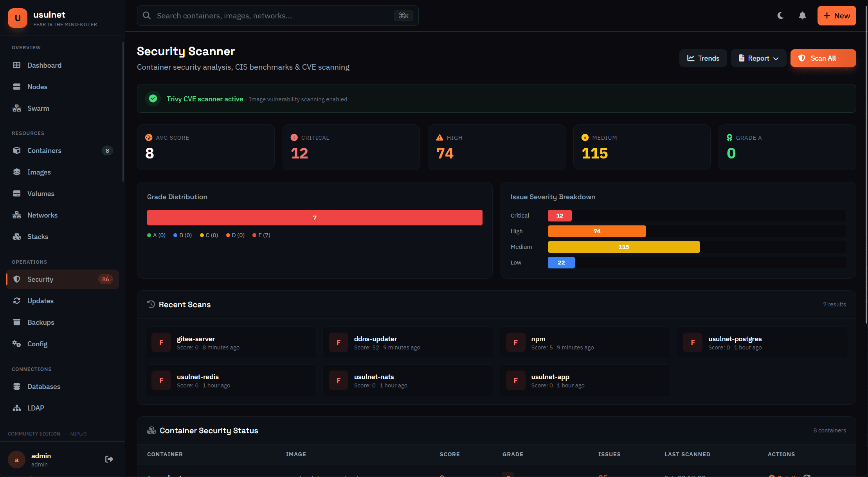This screenshot has width=868, height=477.
Task: Click the High severity bar showing 74
Action: pyautogui.click(x=596, y=231)
